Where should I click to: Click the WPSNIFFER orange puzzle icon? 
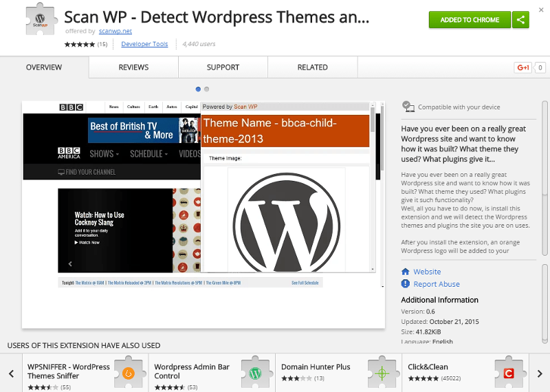129,373
